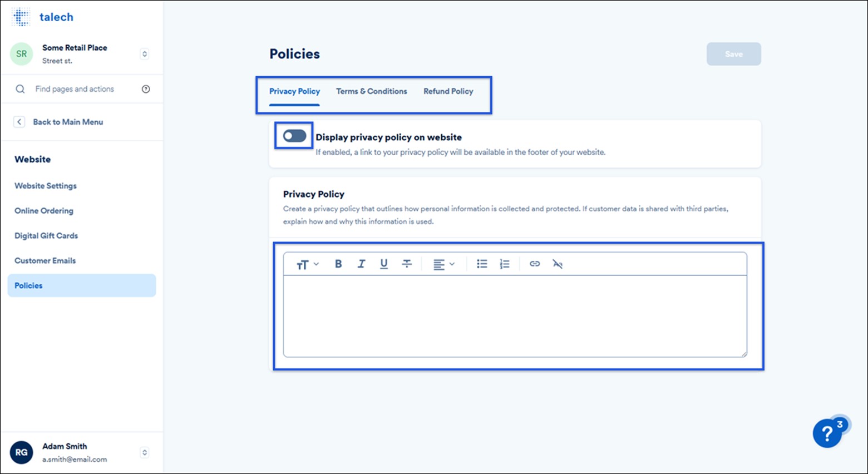Switch to the Terms & Conditions tab
Image resolution: width=868 pixels, height=474 pixels.
(371, 91)
